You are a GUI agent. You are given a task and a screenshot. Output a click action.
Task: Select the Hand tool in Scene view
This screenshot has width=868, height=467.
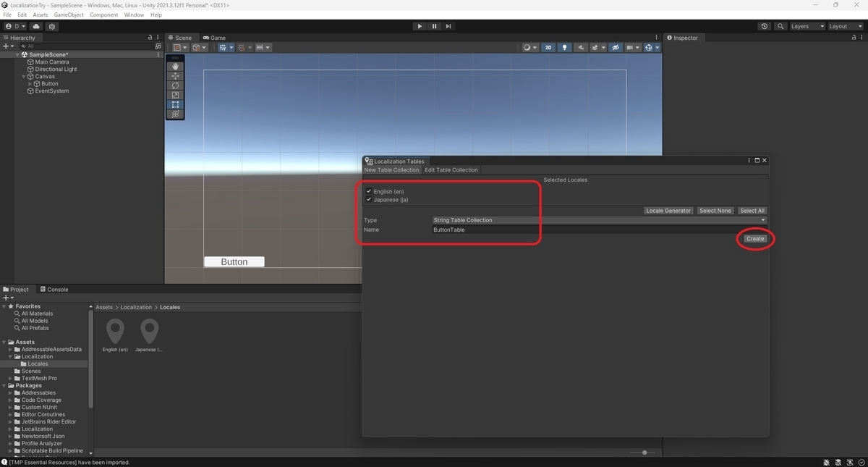pos(174,66)
